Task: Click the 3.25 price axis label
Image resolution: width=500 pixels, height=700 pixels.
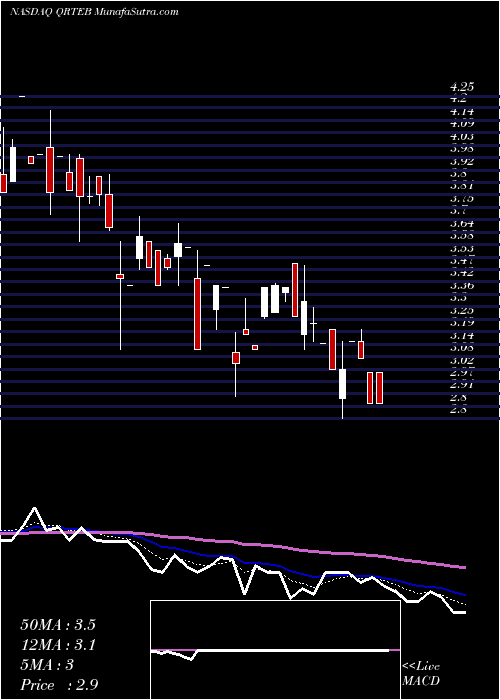Action: pos(462,310)
